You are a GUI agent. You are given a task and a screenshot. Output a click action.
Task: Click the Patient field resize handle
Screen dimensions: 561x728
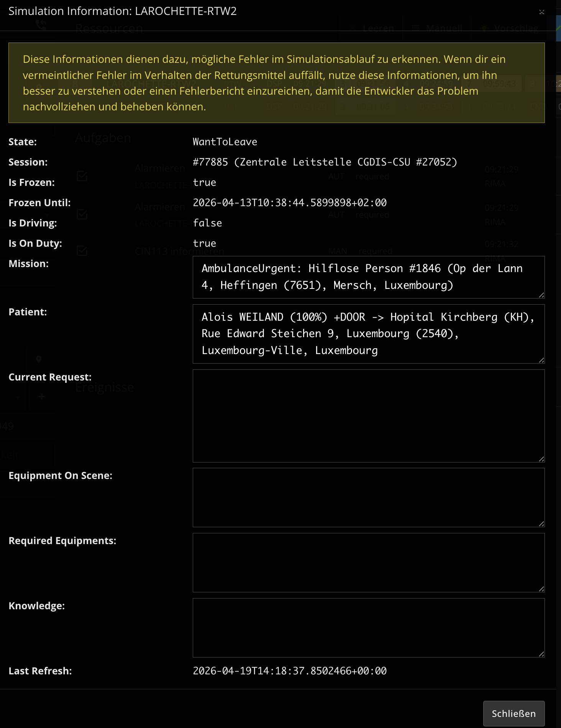[541, 360]
